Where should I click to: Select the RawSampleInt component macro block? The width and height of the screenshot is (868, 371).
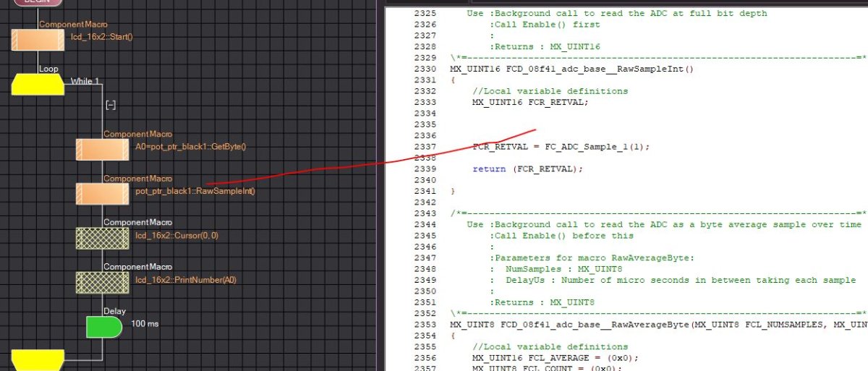(102, 194)
